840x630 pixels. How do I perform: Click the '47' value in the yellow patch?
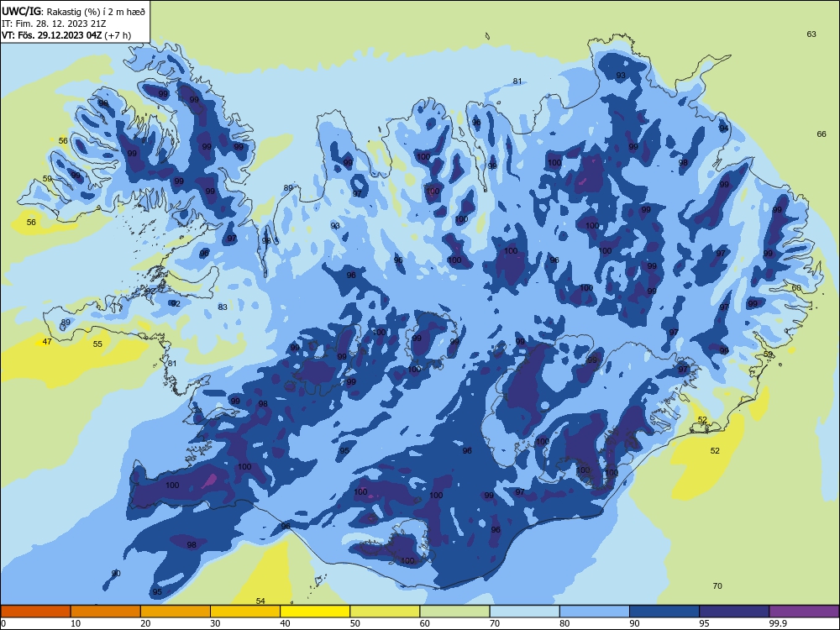pos(47,341)
